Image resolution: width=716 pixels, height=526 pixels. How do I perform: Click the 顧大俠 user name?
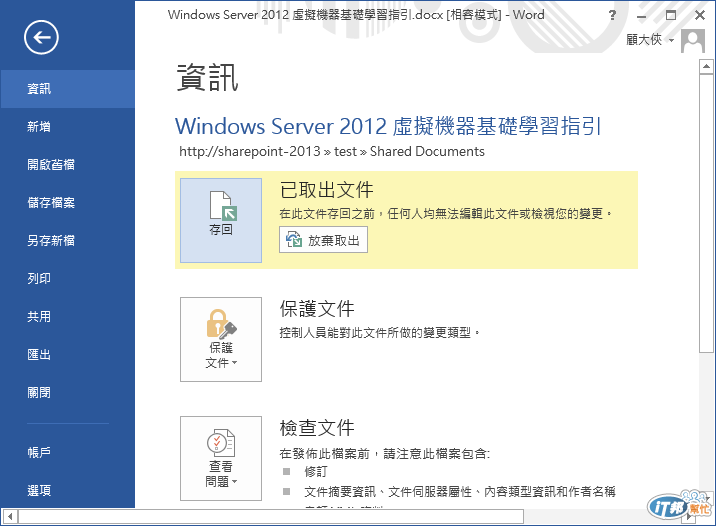pos(644,40)
